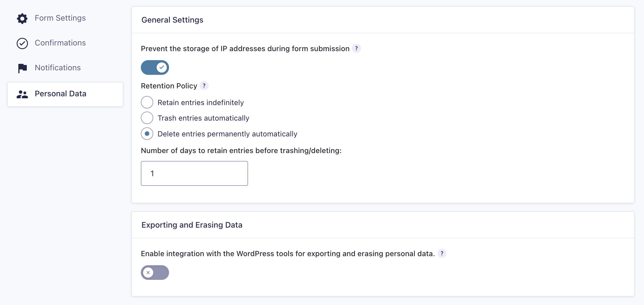Go to the Notifications tab
The height and width of the screenshot is (305, 644).
(x=58, y=68)
